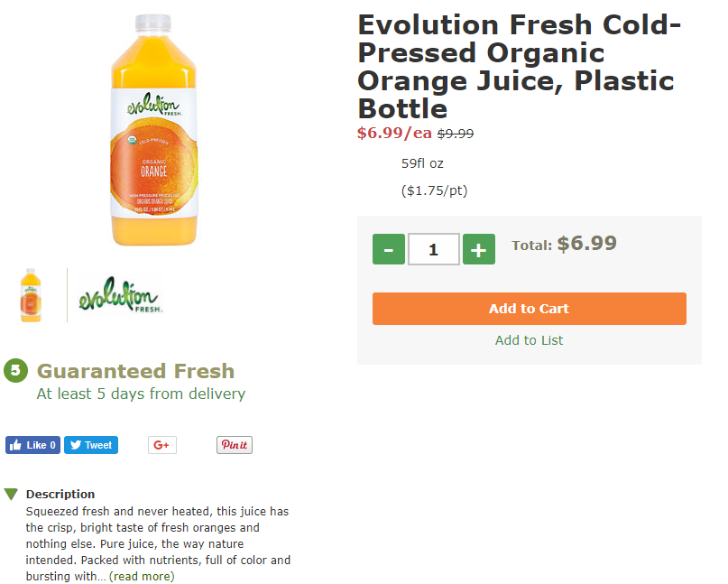
Task: Click the Guaranteed Fresh heading
Action: click(x=135, y=371)
